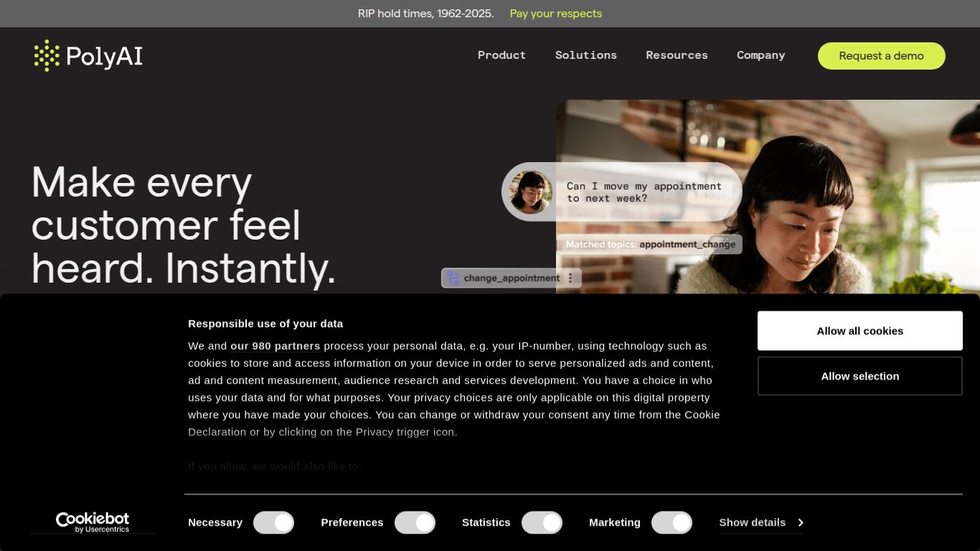Click the three-dot menu beside change_appointment
This screenshot has height=551, width=980.
(570, 278)
